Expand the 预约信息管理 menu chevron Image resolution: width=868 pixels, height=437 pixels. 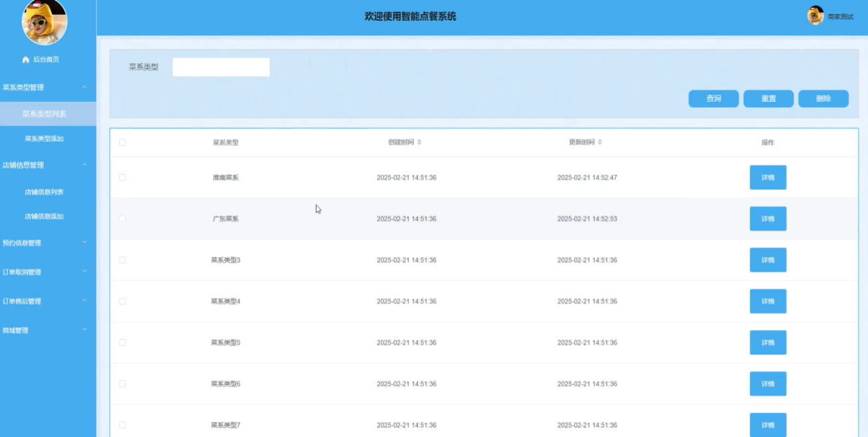click(x=85, y=242)
